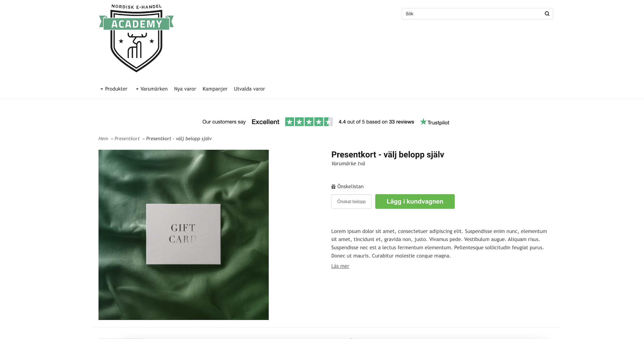Expand the Produkter dropdown arrow

pos(102,89)
